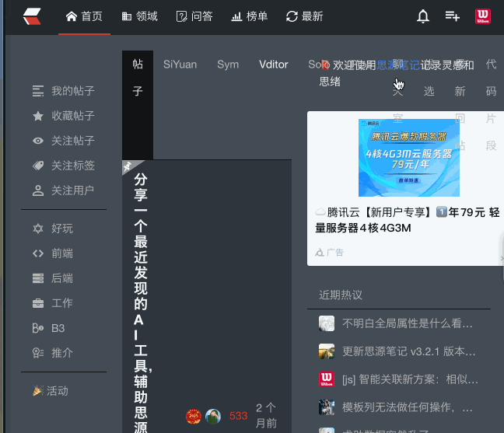504x433 pixels.
Task: Click Wilson avatar beside [js] 智能关联 topic
Action: (327, 379)
